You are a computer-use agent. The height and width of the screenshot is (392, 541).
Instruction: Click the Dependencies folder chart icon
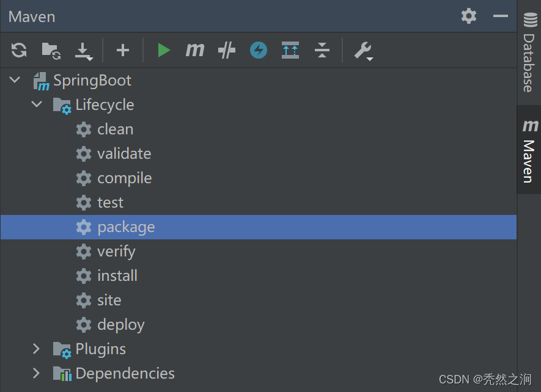(62, 374)
